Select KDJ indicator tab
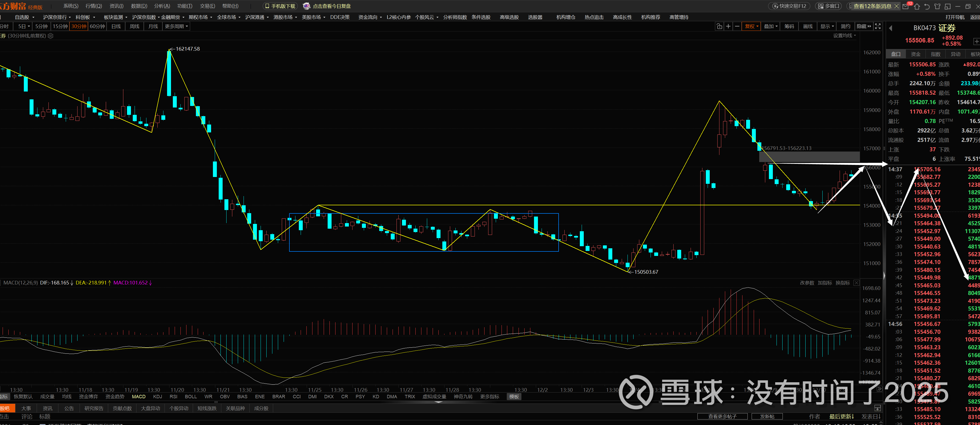 157,396
